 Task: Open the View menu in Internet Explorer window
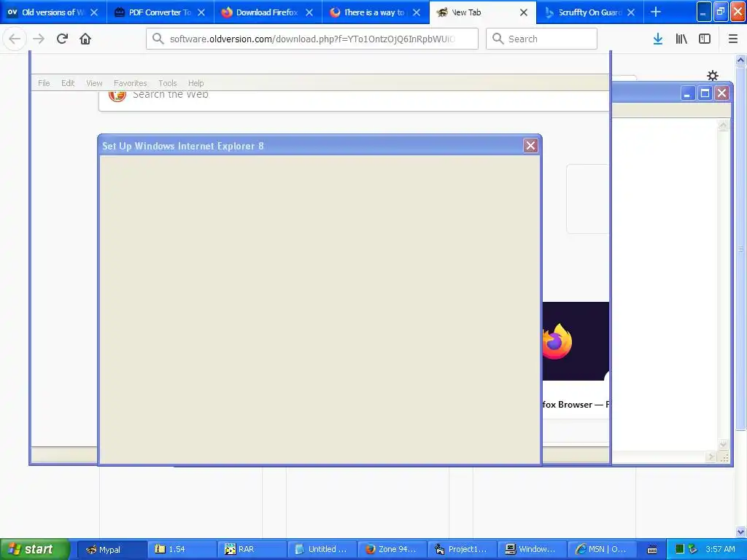[x=94, y=83]
